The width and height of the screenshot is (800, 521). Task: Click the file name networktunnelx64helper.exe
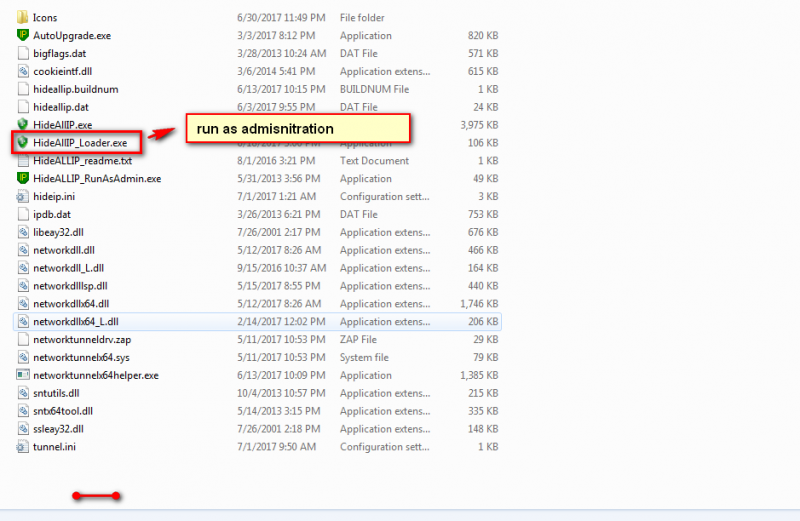click(96, 375)
